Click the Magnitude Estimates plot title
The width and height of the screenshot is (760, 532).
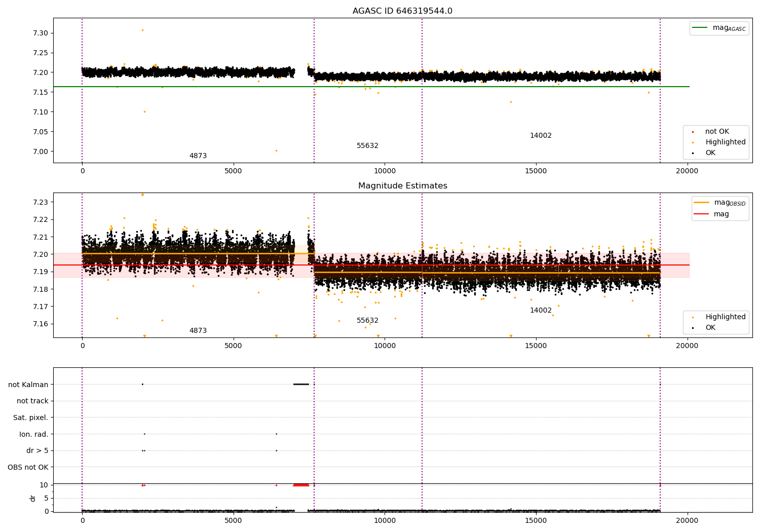point(402,186)
